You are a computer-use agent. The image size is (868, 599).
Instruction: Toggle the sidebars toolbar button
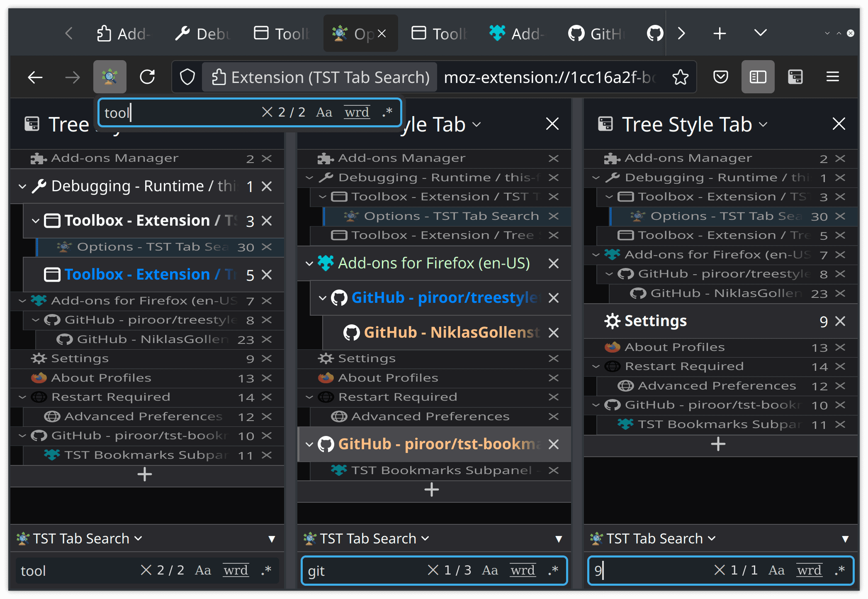pos(758,77)
